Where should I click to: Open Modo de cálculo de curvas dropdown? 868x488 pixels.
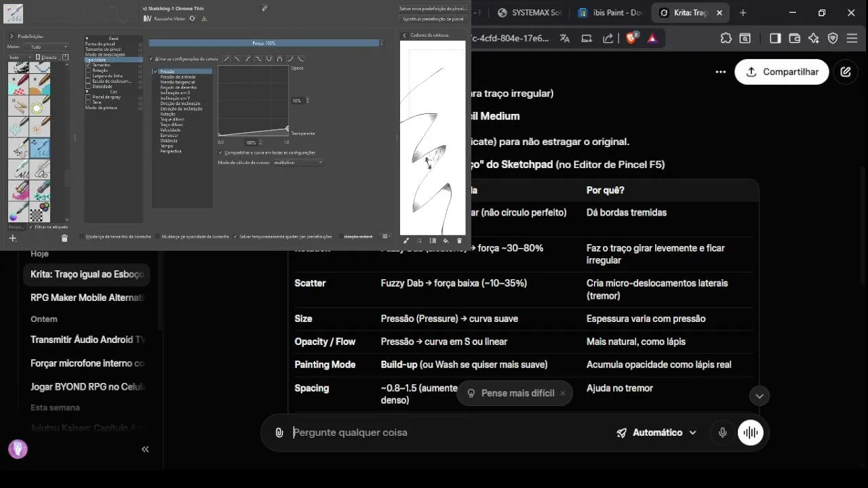point(298,163)
